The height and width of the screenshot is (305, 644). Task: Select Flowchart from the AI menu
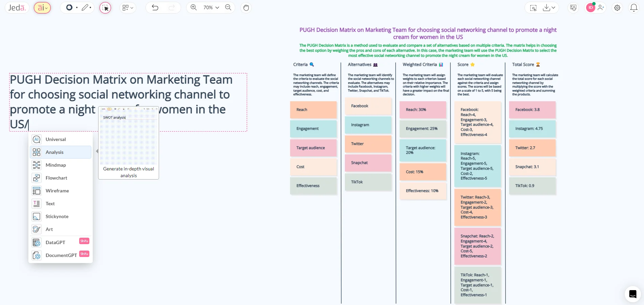point(56,178)
